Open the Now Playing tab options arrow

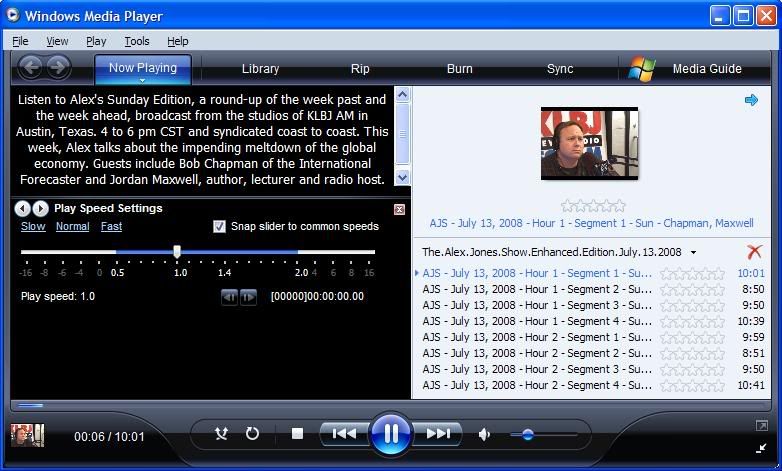tap(143, 80)
